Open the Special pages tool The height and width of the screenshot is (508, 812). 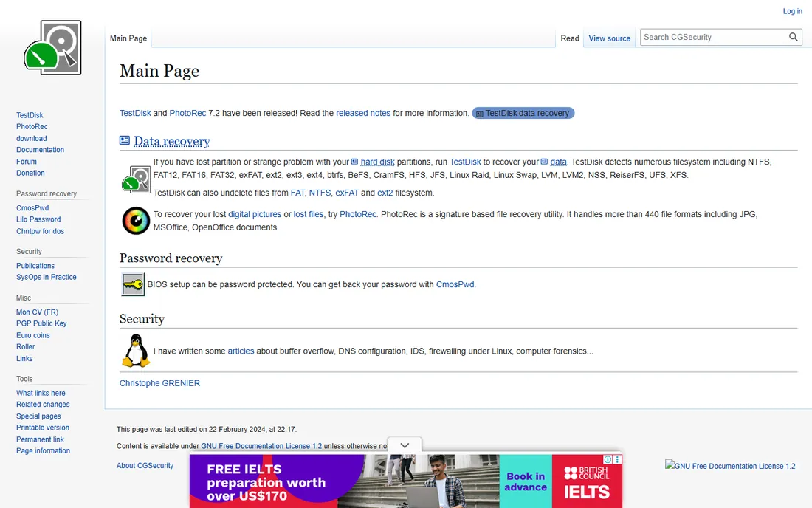(38, 416)
